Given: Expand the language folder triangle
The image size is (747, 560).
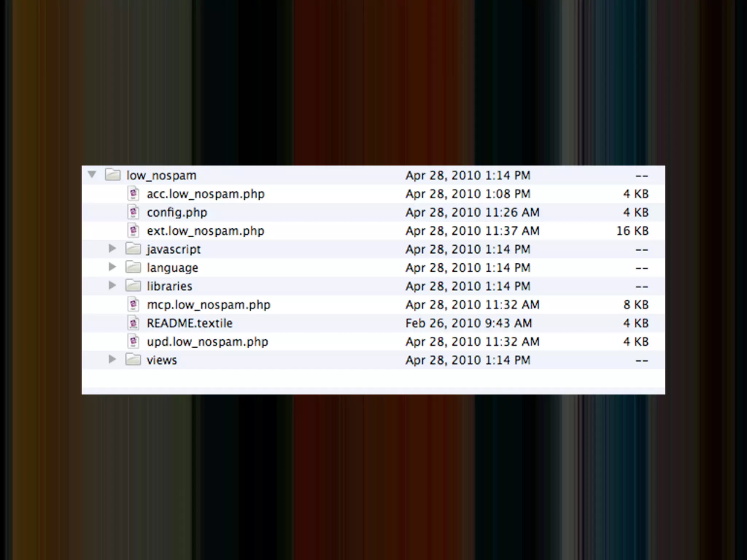Looking at the screenshot, I should pos(112,267).
